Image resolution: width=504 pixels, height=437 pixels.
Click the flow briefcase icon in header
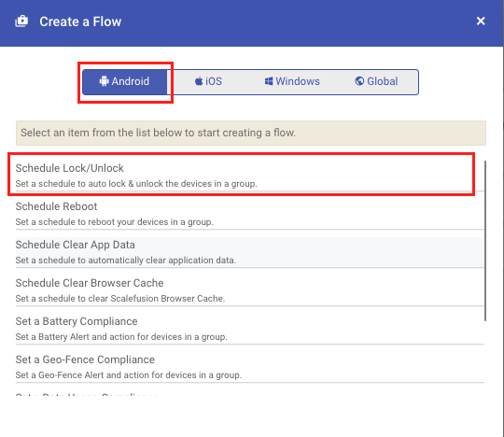[x=21, y=21]
